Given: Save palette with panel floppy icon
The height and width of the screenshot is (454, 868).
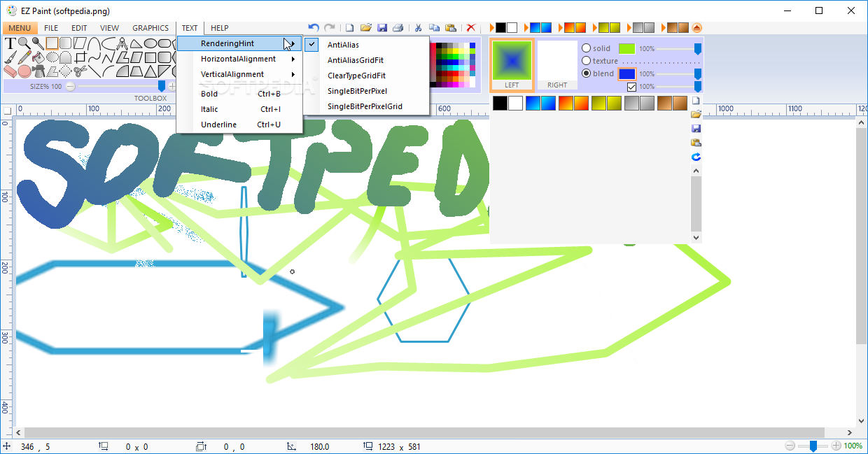Looking at the screenshot, I should pyautogui.click(x=696, y=129).
